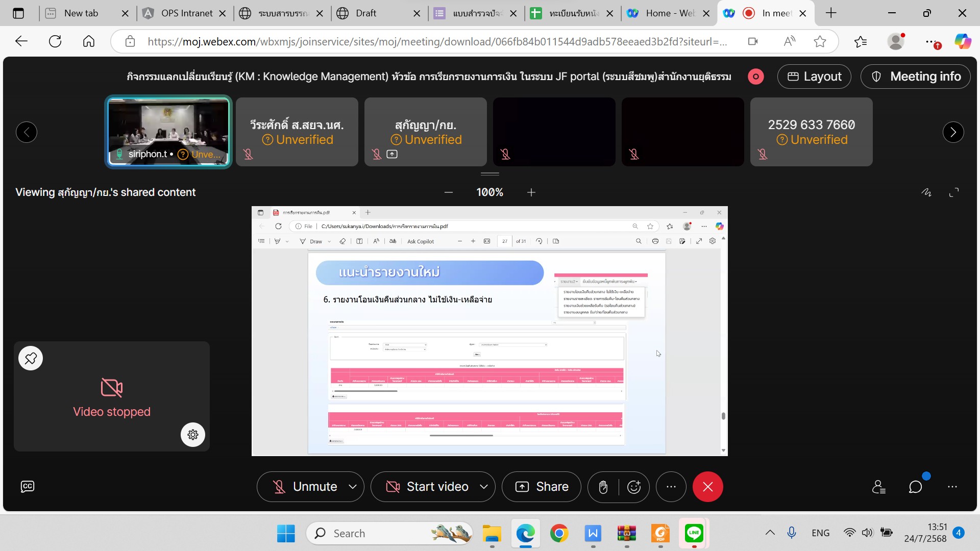Open Meeting info
Image resolution: width=980 pixels, height=551 pixels.
click(x=916, y=77)
